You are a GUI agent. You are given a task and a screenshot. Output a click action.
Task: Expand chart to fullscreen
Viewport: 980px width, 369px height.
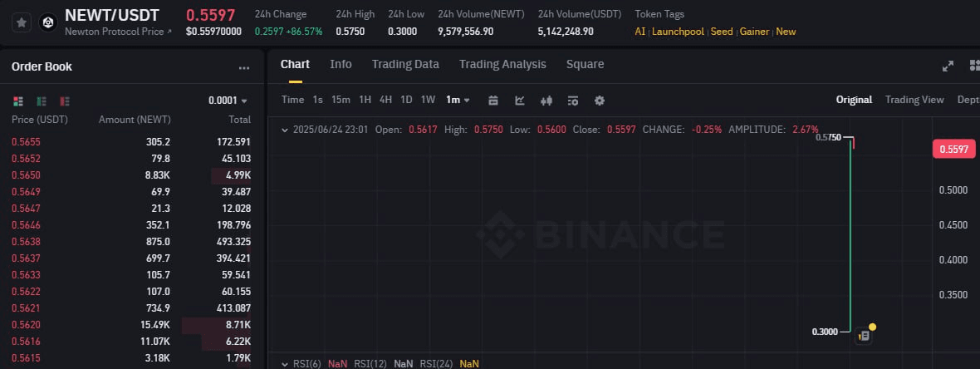click(948, 66)
